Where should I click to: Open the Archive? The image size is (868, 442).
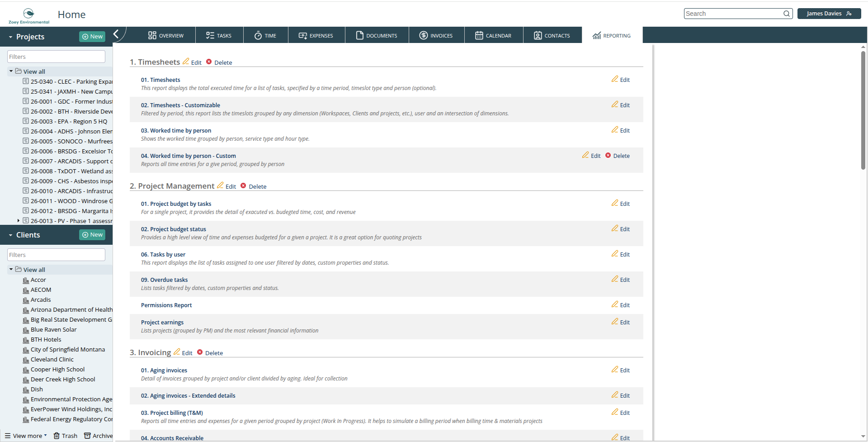99,436
